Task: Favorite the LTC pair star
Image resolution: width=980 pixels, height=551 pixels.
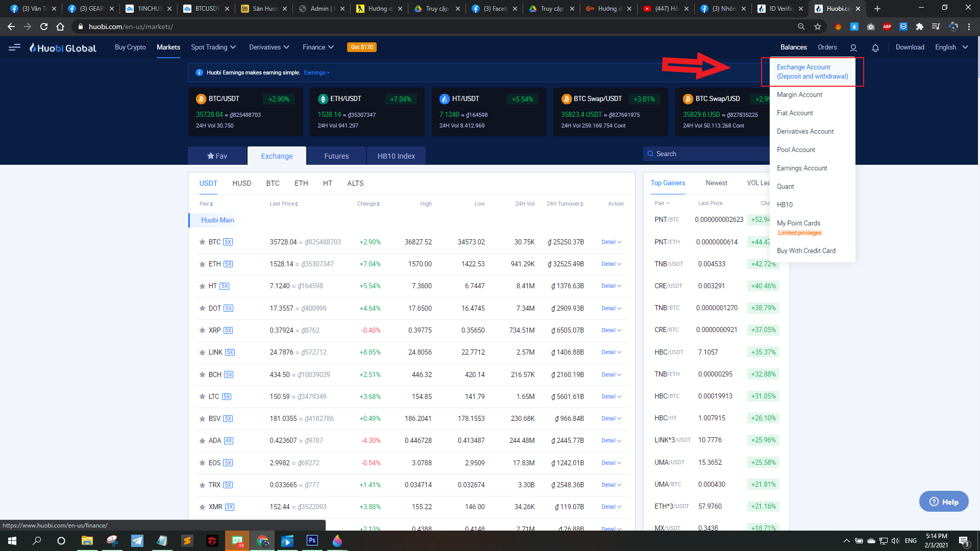Action: coord(202,397)
